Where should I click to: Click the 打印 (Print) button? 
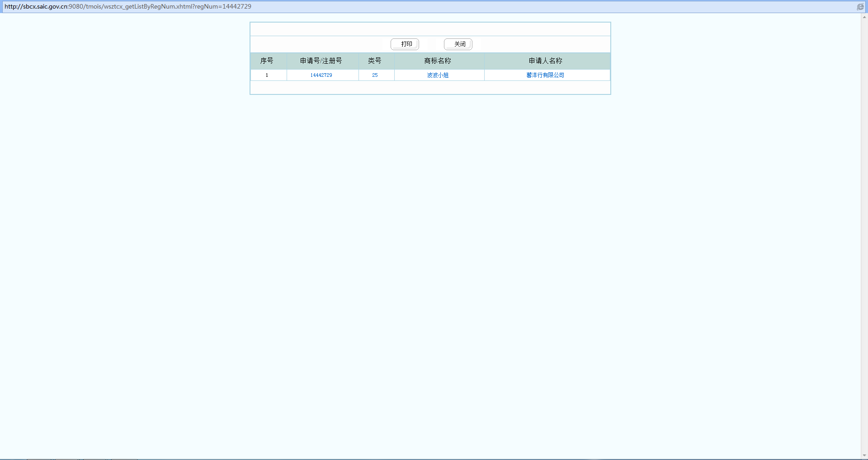click(405, 44)
